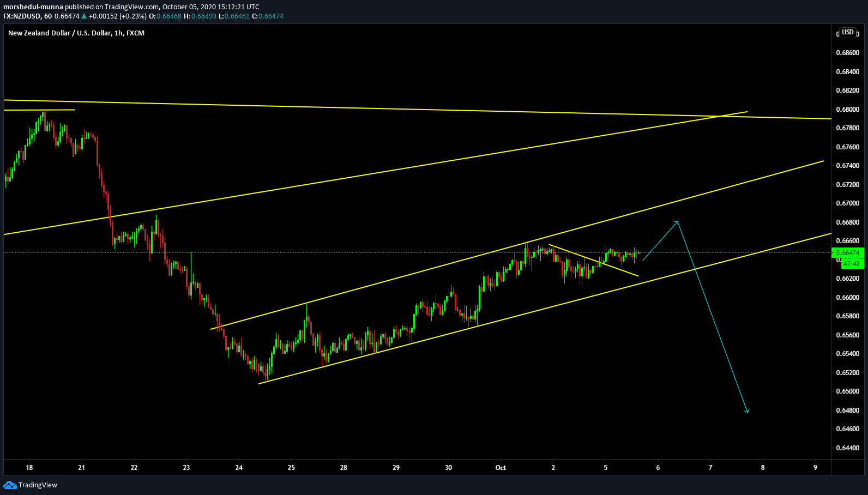This screenshot has width=868, height=495.
Task: Click the open value O:0.66468
Action: click(x=165, y=16)
